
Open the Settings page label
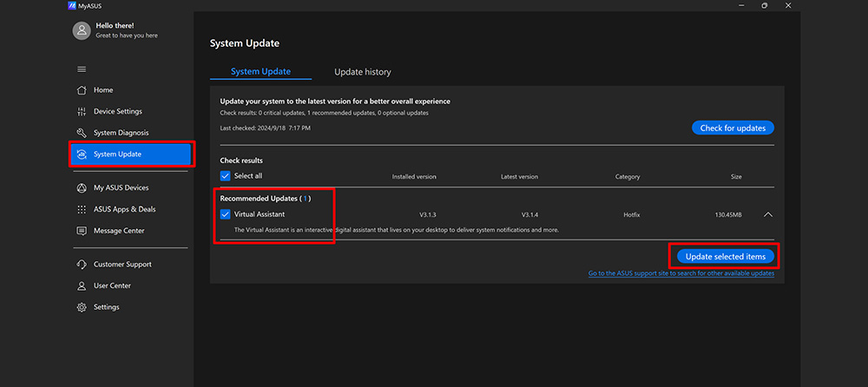point(106,306)
